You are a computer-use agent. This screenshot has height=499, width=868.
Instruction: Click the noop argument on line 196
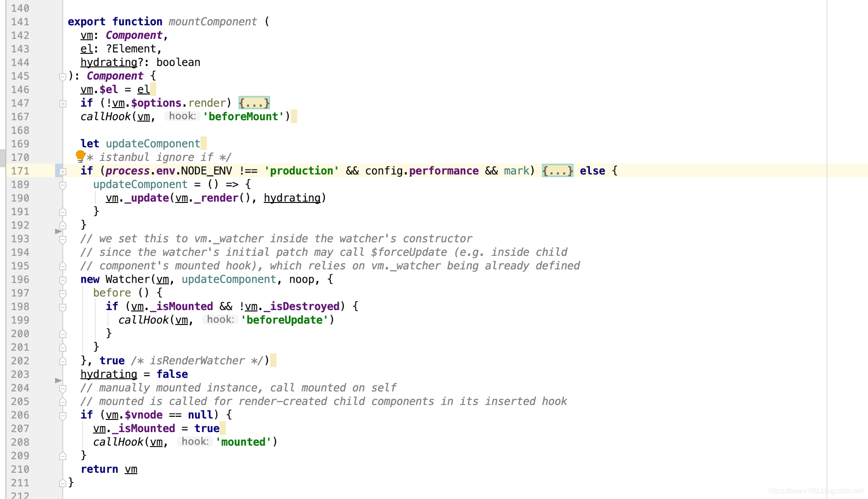click(301, 279)
